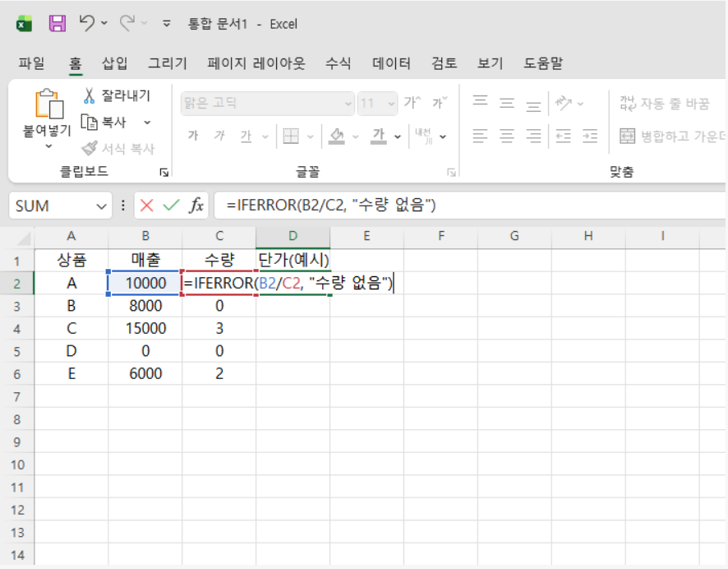
Task: Click the Save icon in title bar
Action: tap(57, 24)
